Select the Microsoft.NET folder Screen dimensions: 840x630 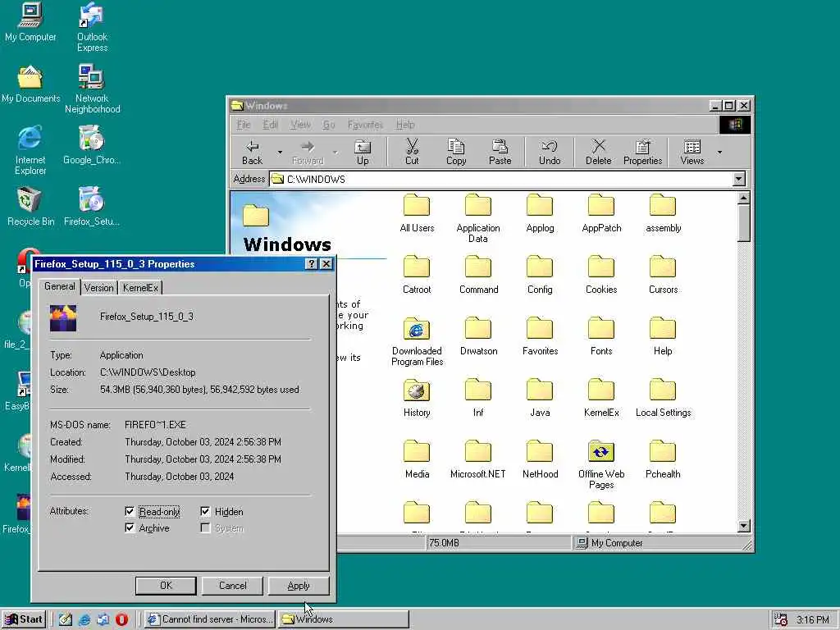478,459
